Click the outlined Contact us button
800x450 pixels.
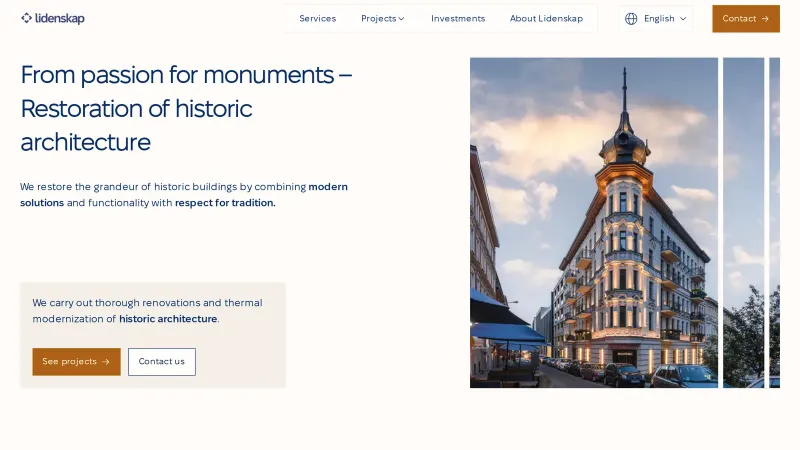161,362
